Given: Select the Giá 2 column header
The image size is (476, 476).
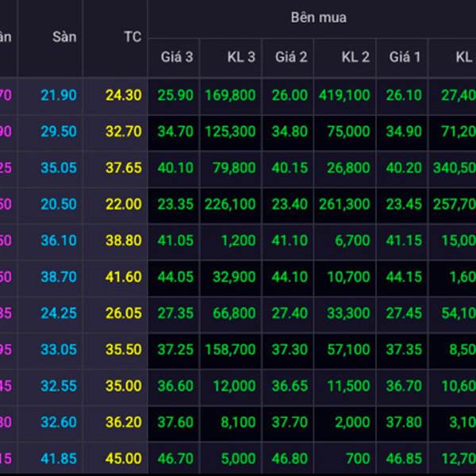Looking at the screenshot, I should tap(291, 57).
